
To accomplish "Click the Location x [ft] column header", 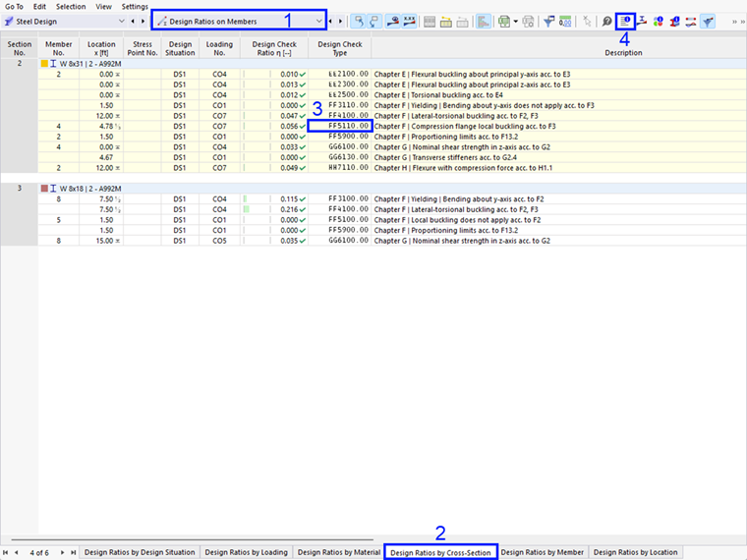I will click(x=101, y=48).
